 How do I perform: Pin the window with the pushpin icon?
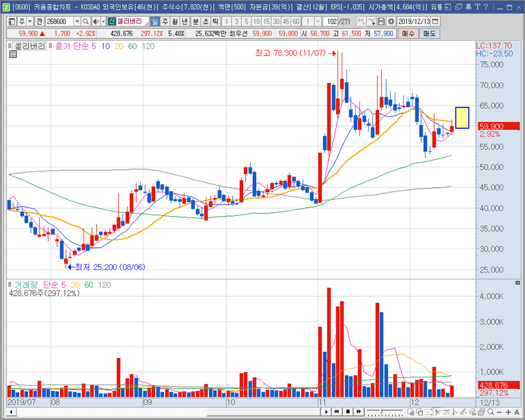click(468, 6)
